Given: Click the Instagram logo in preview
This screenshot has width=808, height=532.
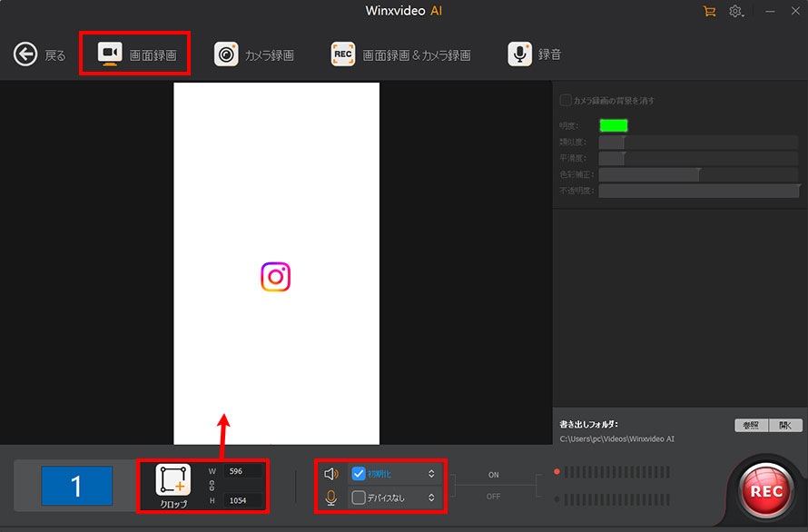Looking at the screenshot, I should click(276, 277).
